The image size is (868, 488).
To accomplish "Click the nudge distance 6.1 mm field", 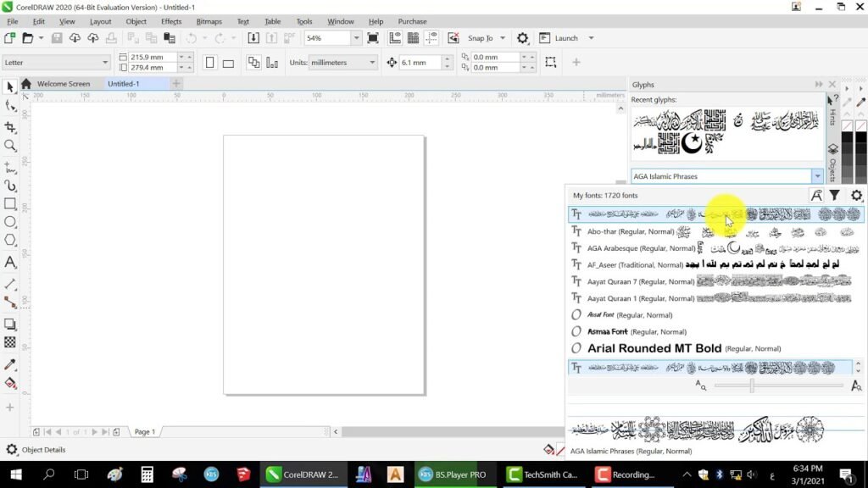I will point(420,63).
